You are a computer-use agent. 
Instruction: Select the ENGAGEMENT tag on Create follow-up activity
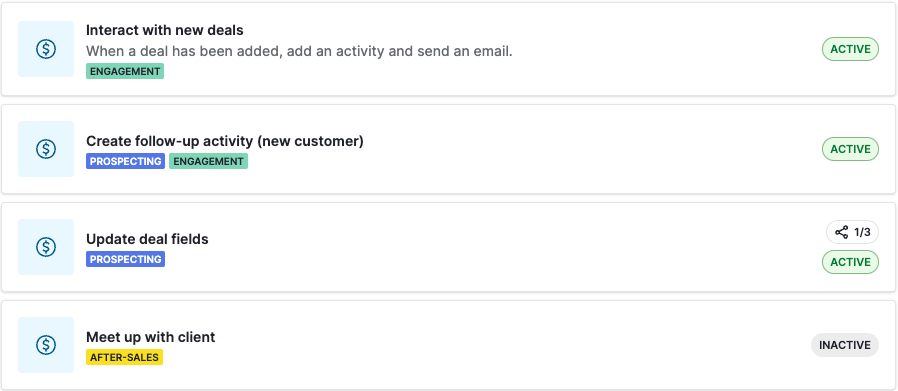click(x=208, y=161)
